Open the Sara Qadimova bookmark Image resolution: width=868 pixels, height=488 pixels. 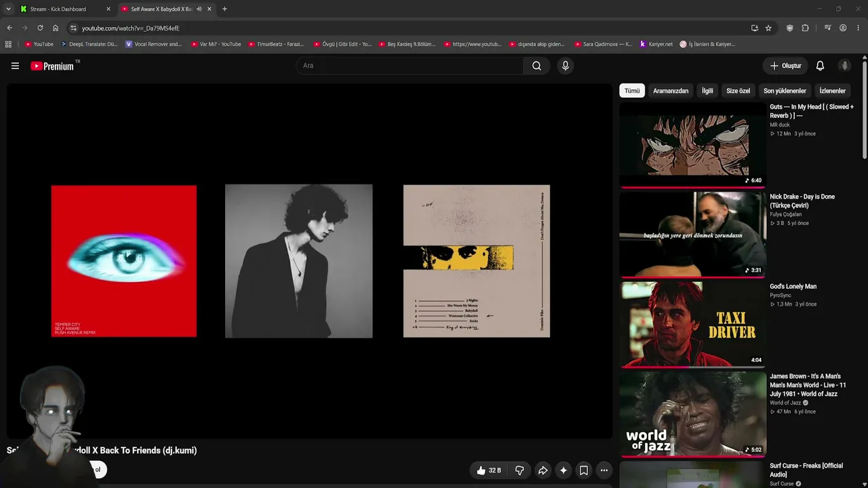tap(604, 44)
